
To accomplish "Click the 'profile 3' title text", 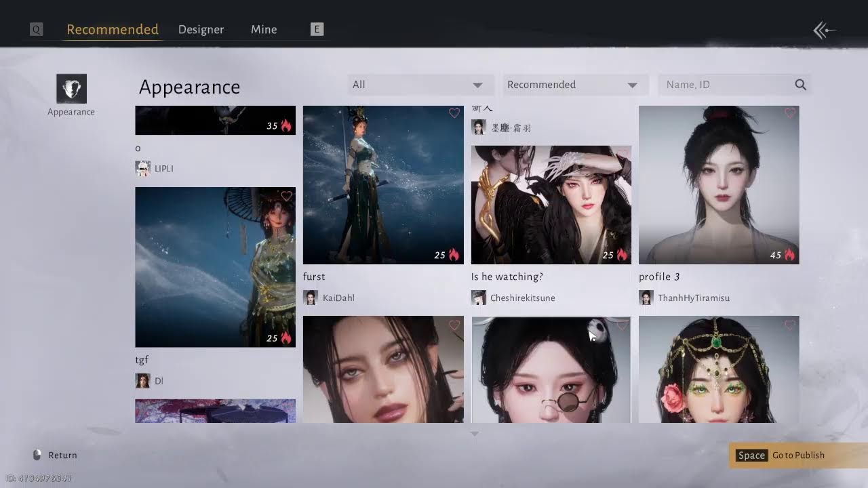I will point(659,277).
